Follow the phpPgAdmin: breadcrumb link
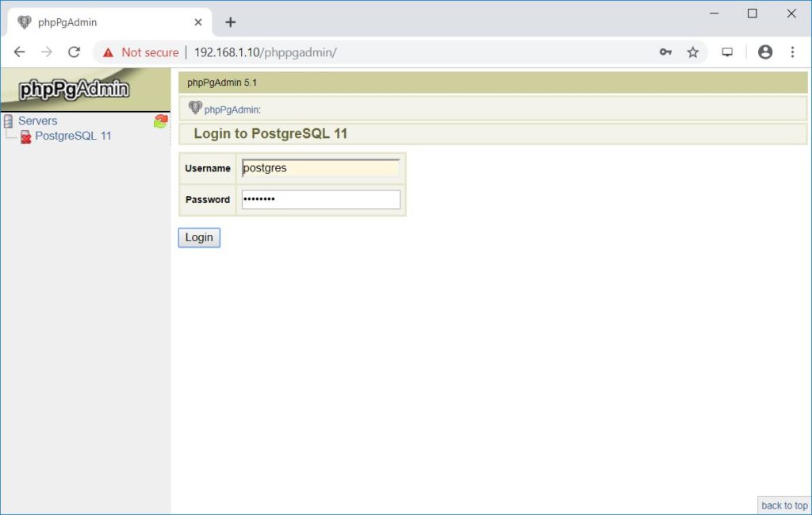Viewport: 812px width, 515px height. click(x=232, y=110)
